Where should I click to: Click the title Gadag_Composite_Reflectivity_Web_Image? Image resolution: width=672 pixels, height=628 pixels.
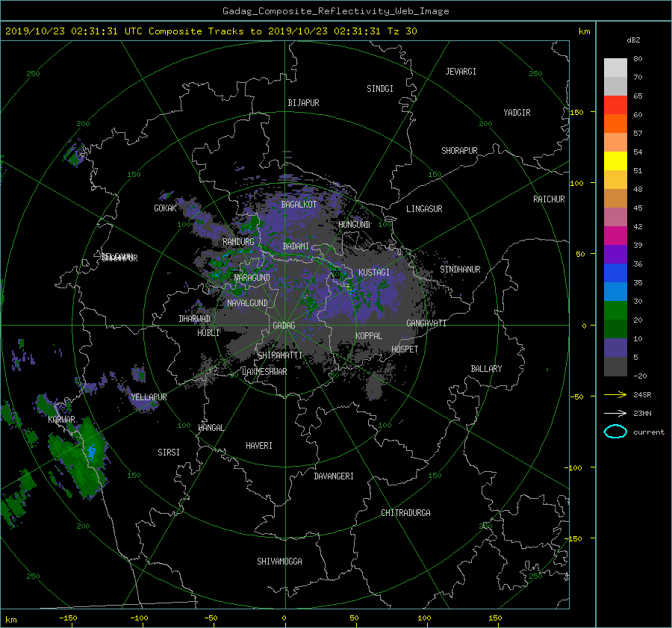coord(335,11)
